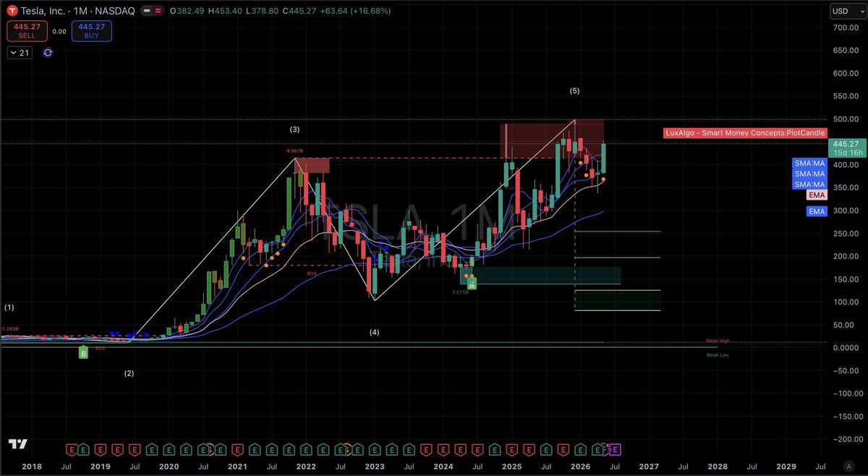The width and height of the screenshot is (868, 476).
Task: Click the purple upcoming earnings E marker
Action: (x=615, y=449)
